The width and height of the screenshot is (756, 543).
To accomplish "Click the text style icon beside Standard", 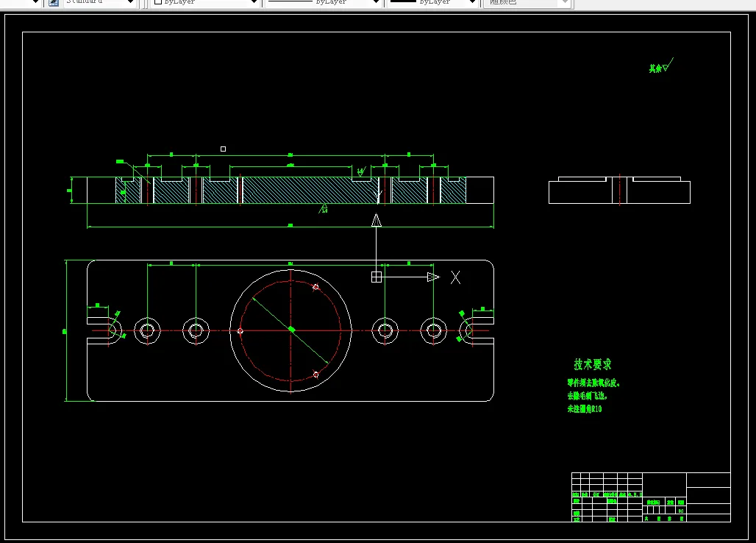I will tap(54, 2).
